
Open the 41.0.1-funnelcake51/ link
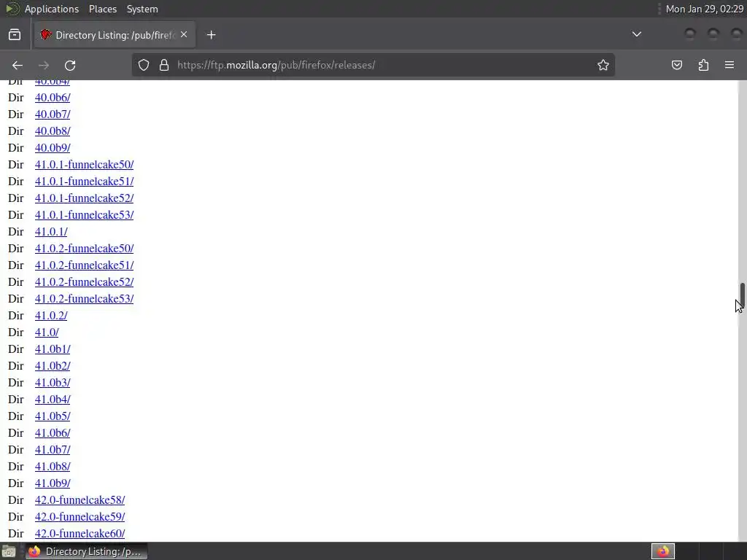[85, 182]
